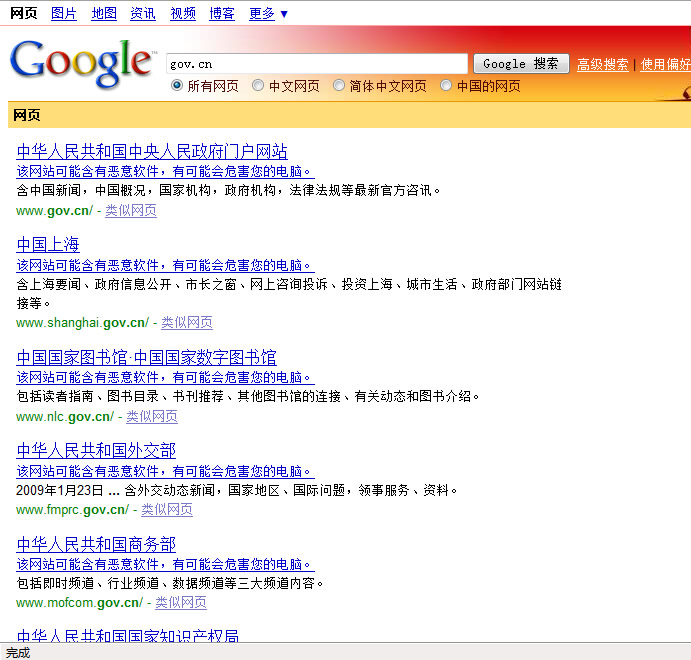Open the 资讯 tab
Viewport: 691px width, 660px height.
[143, 13]
